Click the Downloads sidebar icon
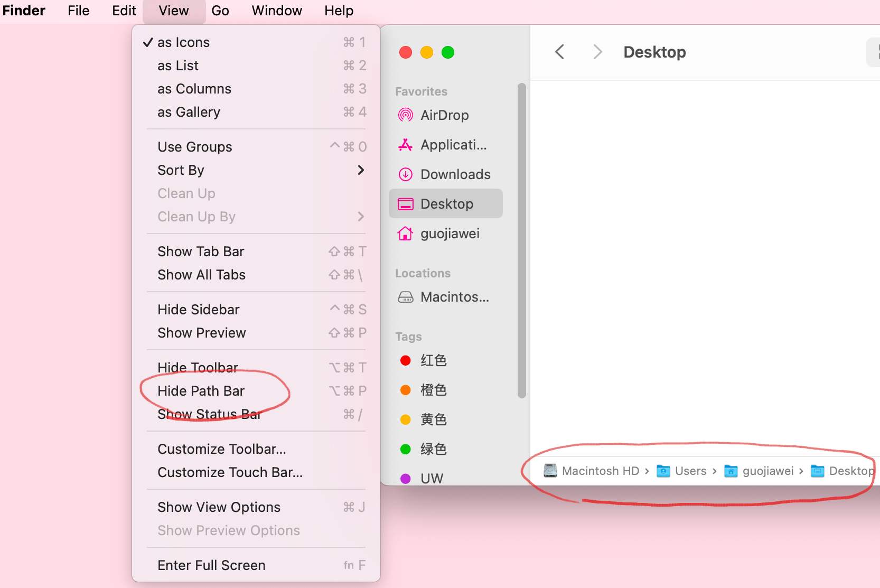Image resolution: width=880 pixels, height=588 pixels. tap(405, 174)
